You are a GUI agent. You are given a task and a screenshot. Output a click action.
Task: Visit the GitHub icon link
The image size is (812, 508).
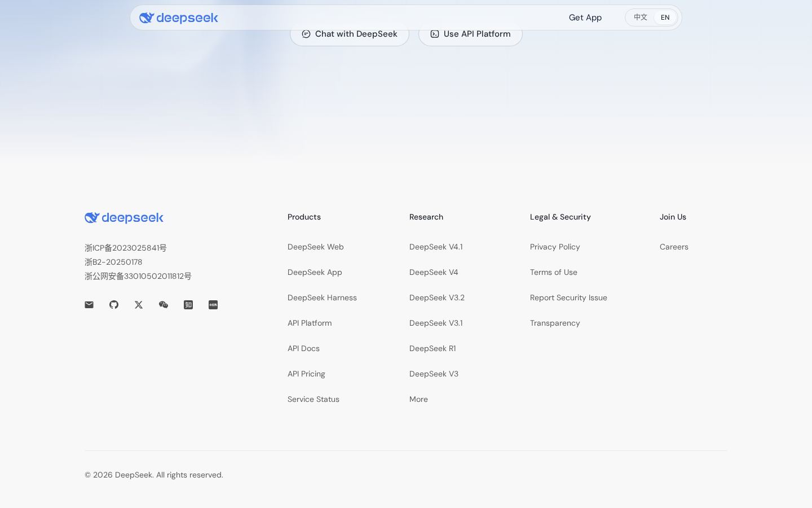(114, 305)
